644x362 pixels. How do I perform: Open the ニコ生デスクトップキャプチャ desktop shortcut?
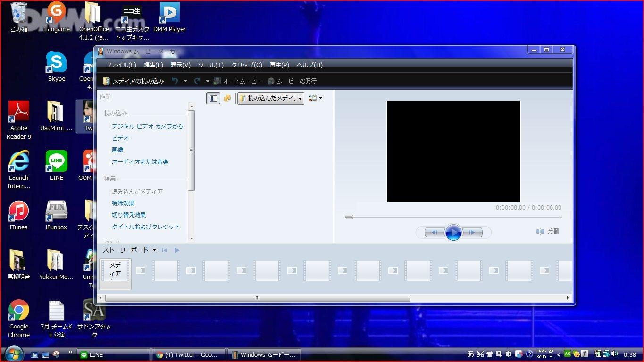132,22
